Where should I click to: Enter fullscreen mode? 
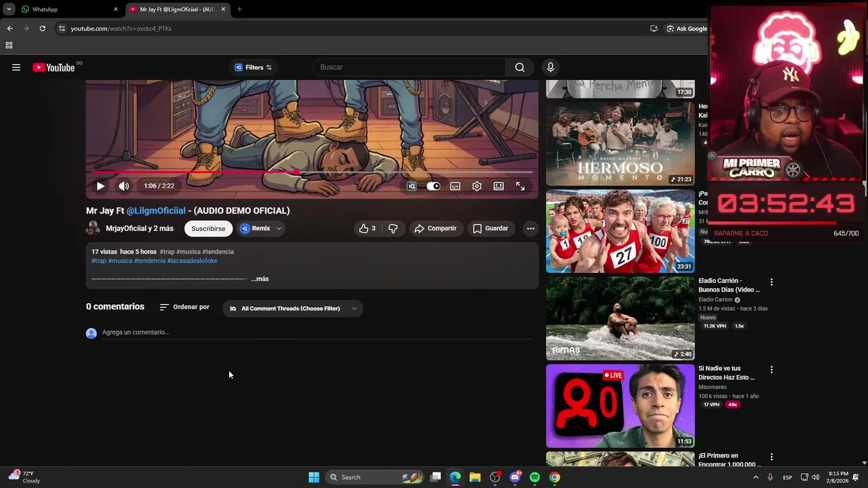coord(520,186)
